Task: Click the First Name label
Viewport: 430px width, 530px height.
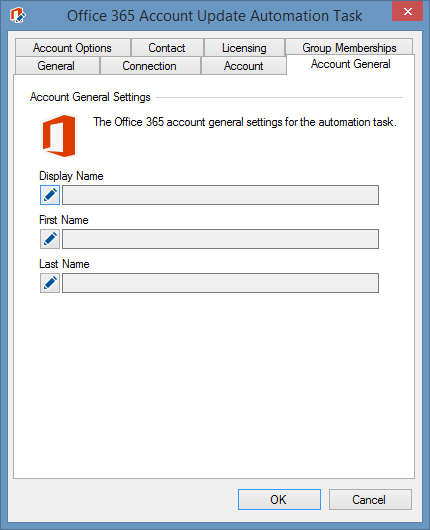Action: click(64, 220)
